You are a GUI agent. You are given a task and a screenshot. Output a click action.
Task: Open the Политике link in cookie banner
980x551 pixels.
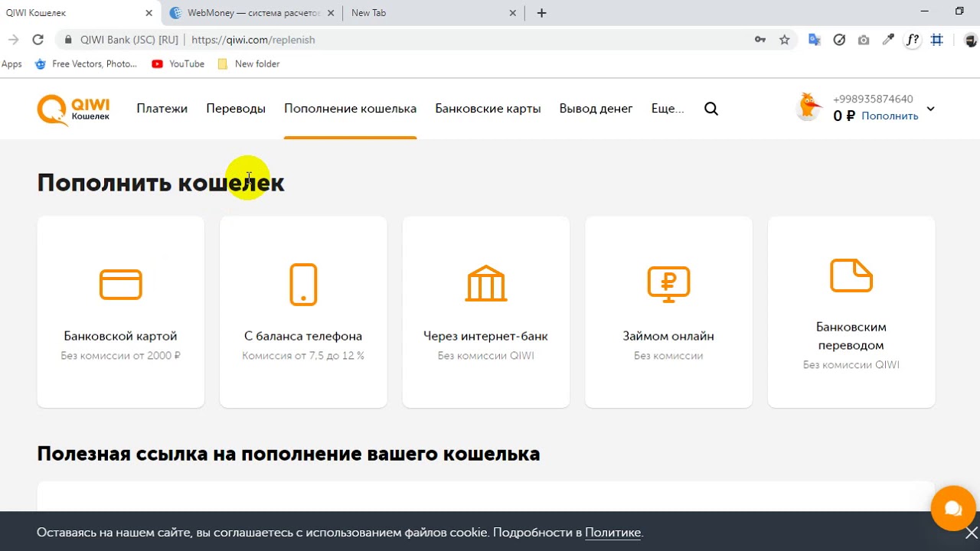pos(612,533)
